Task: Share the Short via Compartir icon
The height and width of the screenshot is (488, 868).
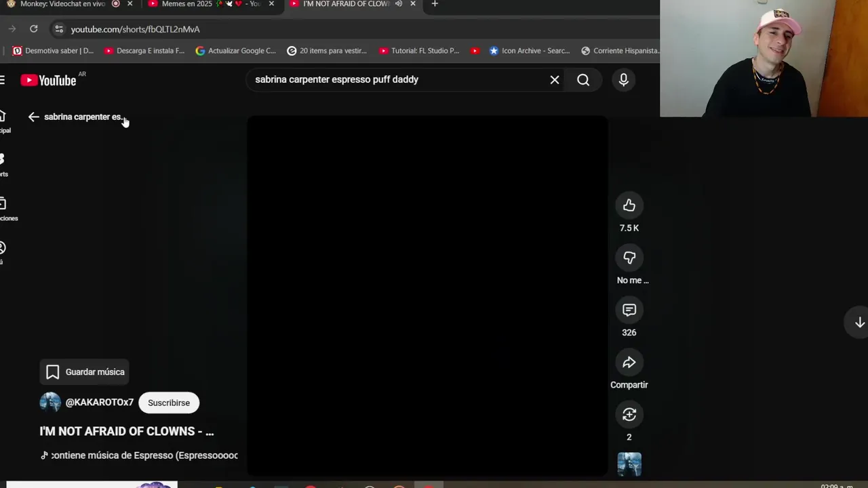Action: (629, 362)
